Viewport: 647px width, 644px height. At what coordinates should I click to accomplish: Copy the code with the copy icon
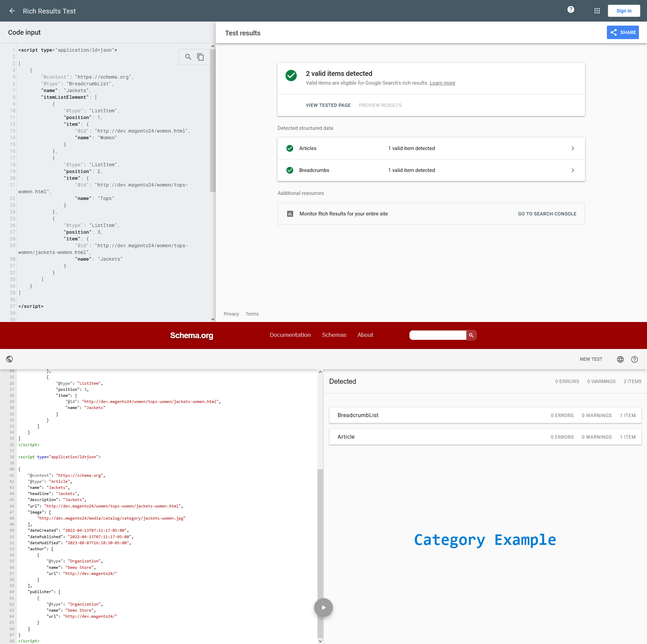201,57
